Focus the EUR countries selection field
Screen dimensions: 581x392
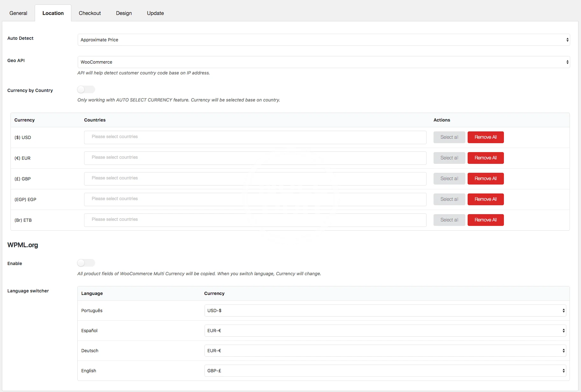[255, 158]
